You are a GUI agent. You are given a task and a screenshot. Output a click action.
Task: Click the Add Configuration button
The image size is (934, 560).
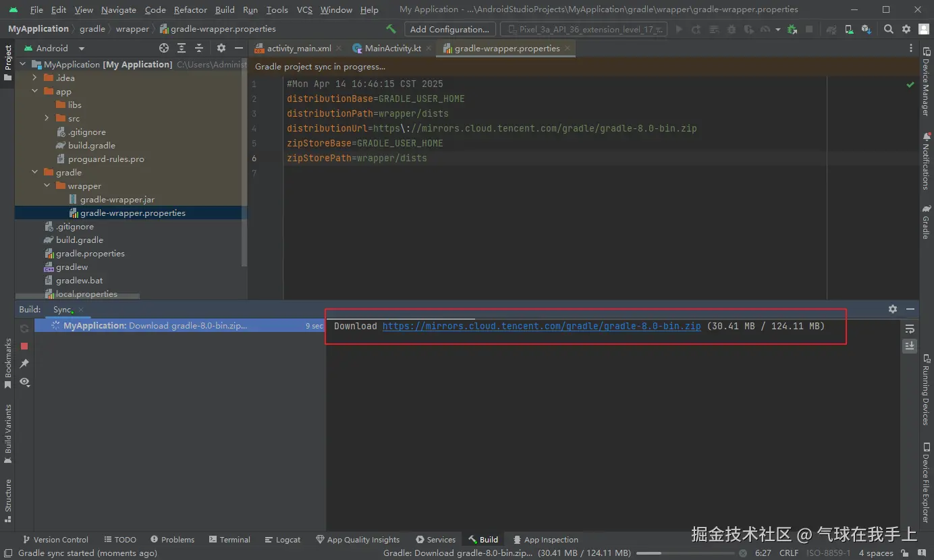(x=449, y=29)
